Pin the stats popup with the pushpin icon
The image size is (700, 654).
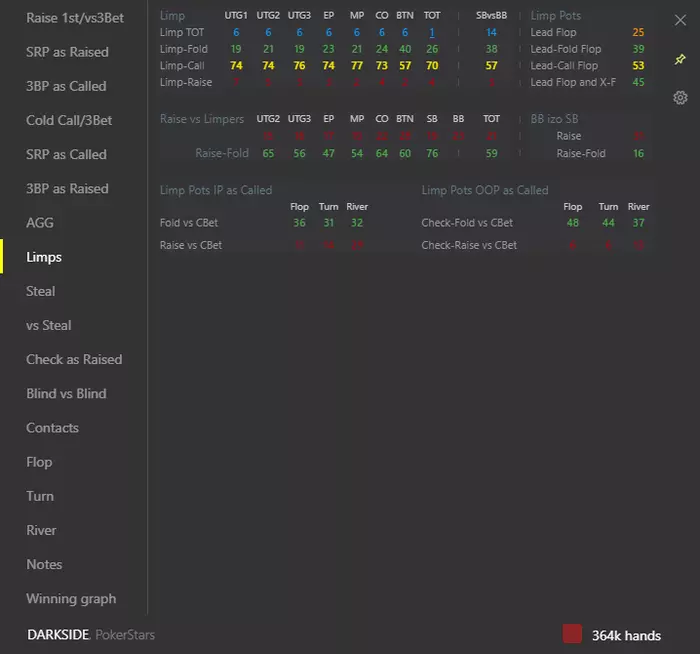pyautogui.click(x=680, y=59)
